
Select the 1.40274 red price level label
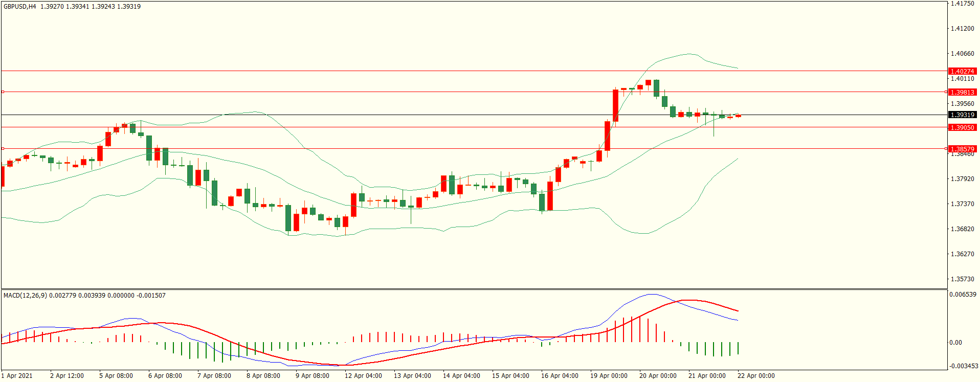(962, 71)
